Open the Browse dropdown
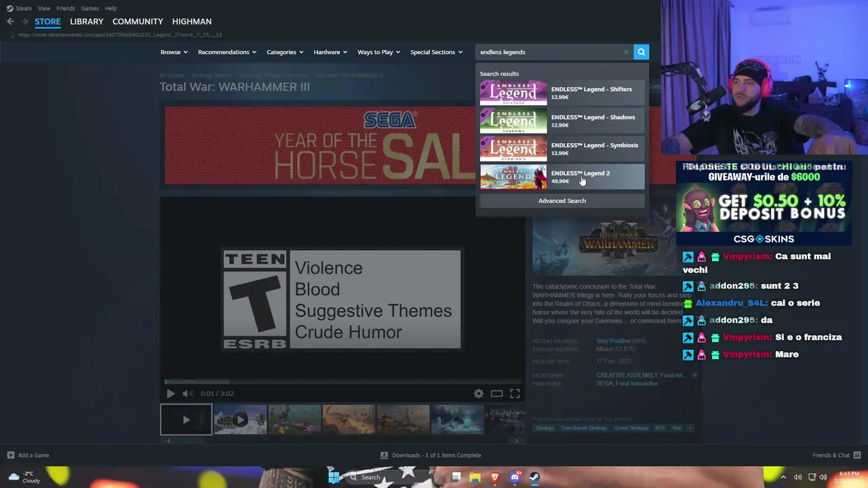Screen dimensions: 868x488 (174, 52)
